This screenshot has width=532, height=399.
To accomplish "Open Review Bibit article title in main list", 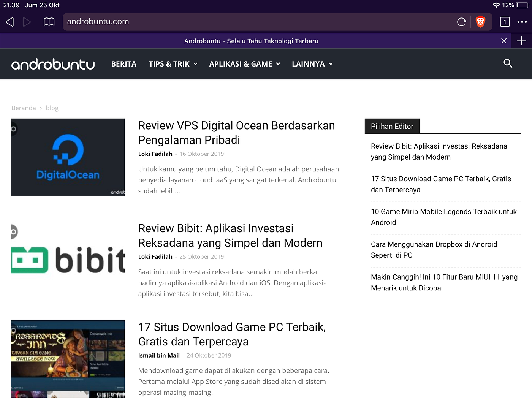I will click(230, 236).
